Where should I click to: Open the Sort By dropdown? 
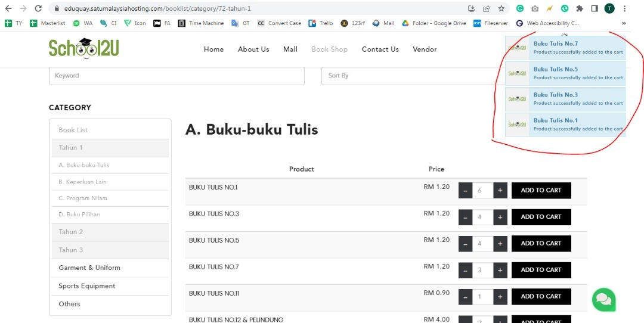coord(411,76)
